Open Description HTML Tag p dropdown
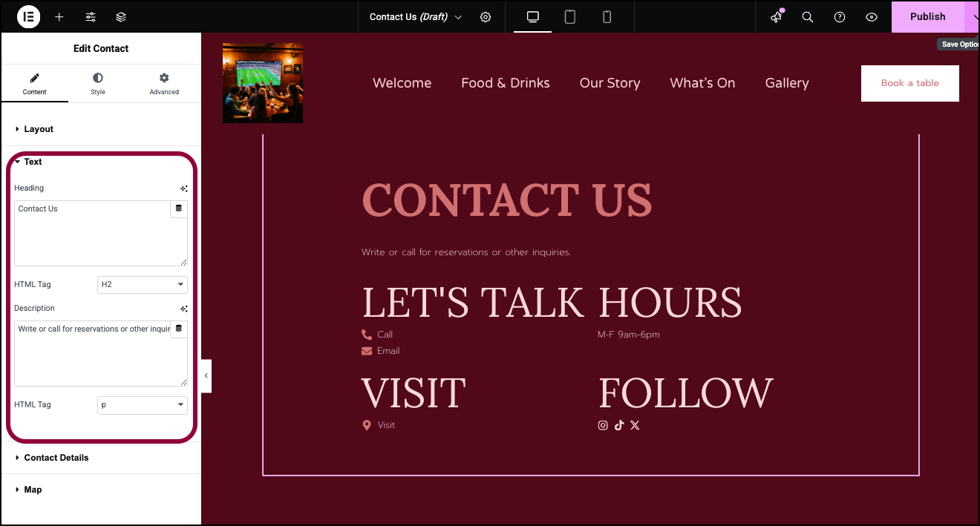This screenshot has width=980, height=526. [x=143, y=405]
